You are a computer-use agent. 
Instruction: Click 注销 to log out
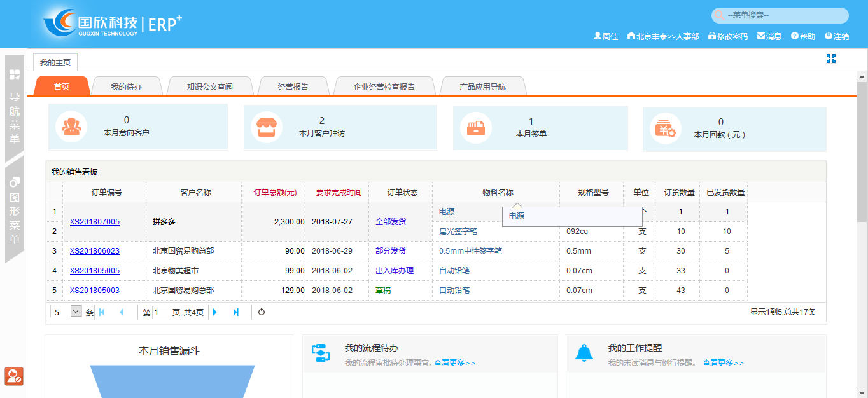coord(837,37)
